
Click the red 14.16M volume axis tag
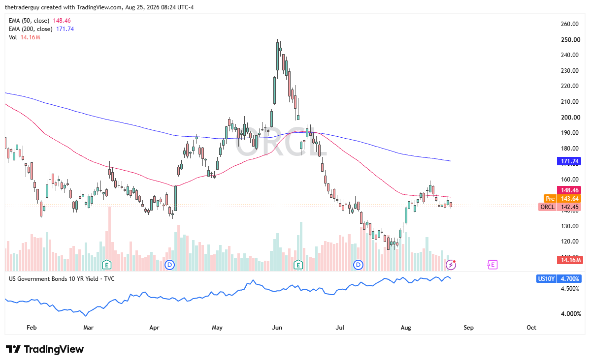[570, 260]
